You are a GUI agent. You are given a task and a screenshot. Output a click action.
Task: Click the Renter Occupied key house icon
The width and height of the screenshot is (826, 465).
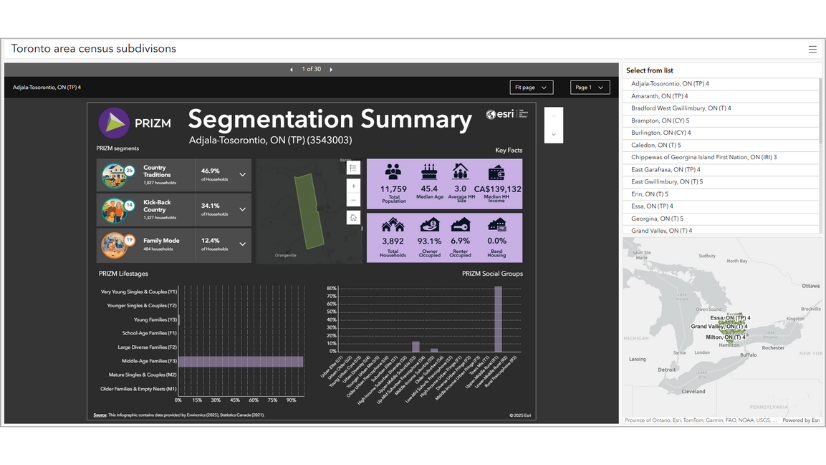(x=460, y=225)
